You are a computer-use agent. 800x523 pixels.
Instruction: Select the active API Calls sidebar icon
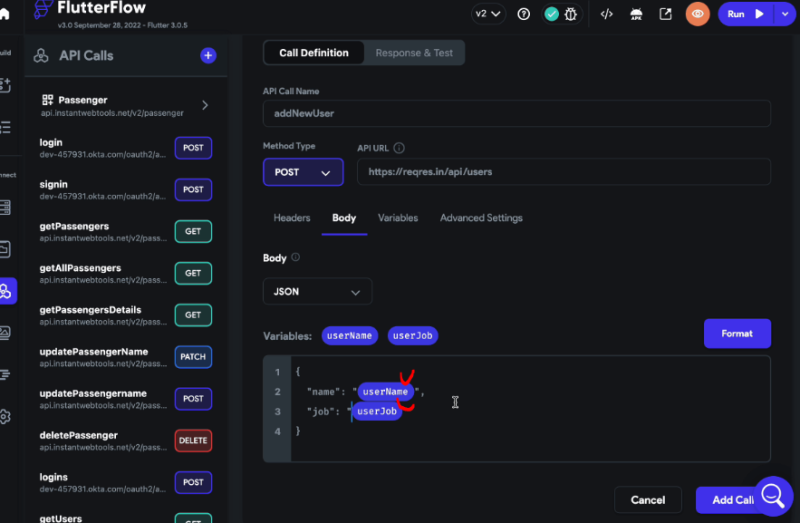7,291
